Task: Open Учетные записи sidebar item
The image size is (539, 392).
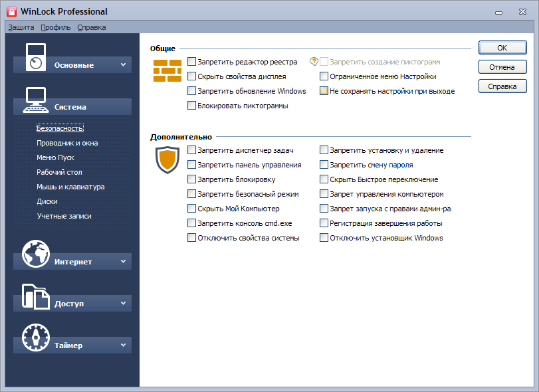Action: [64, 216]
